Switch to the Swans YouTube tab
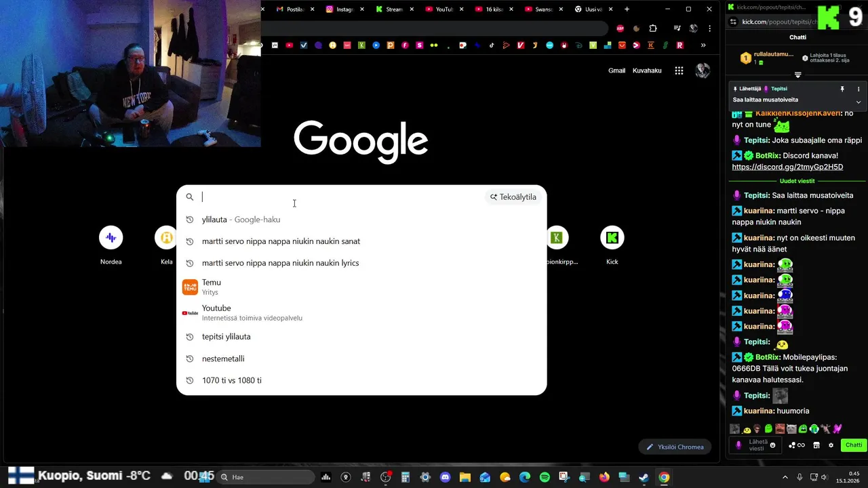 coord(542,9)
